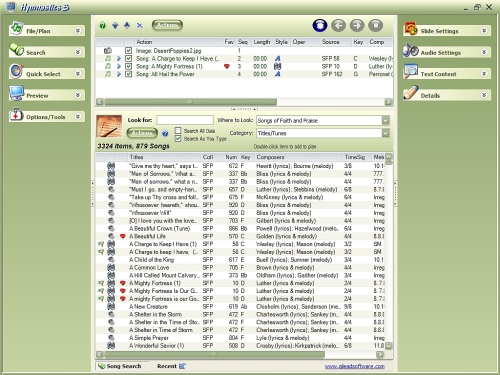Click the previous slide left-arrow button
The image size is (500, 375).
click(x=338, y=26)
